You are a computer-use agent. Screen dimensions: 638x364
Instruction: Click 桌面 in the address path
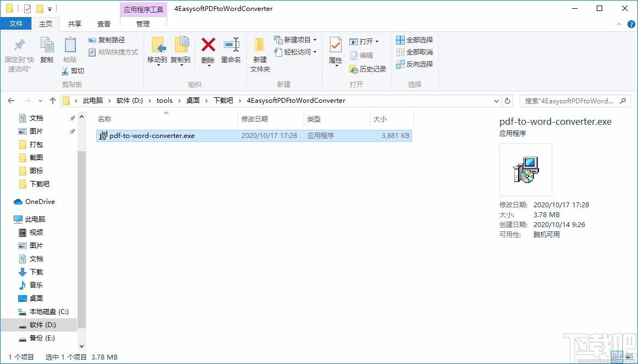(193, 101)
